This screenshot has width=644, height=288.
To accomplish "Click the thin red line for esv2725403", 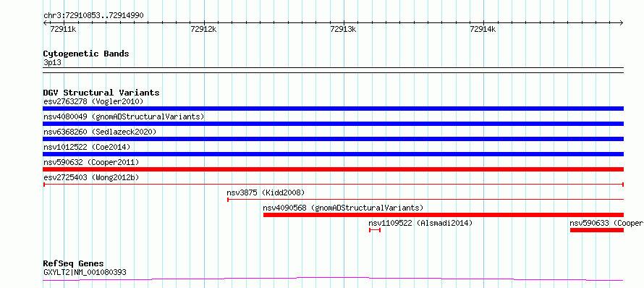I will [333, 185].
